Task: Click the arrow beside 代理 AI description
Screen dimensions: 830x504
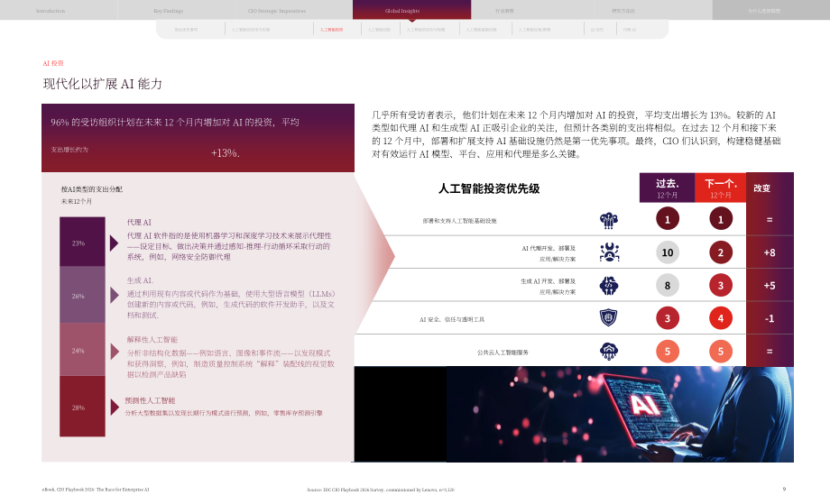Action: [114, 243]
